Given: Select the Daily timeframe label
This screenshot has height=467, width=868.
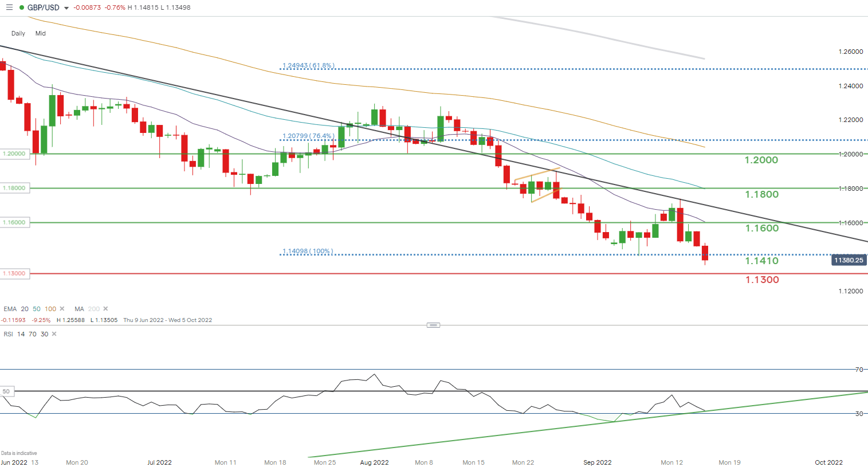Looking at the screenshot, I should pyautogui.click(x=18, y=33).
